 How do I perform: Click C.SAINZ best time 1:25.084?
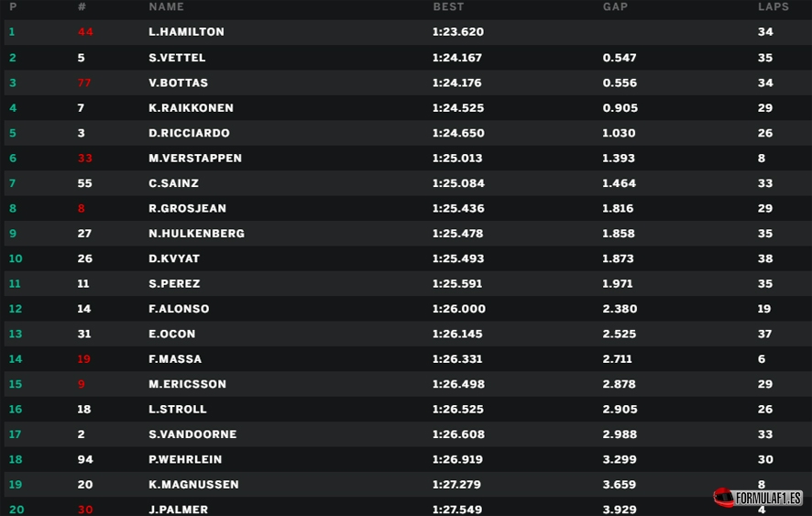tap(458, 183)
